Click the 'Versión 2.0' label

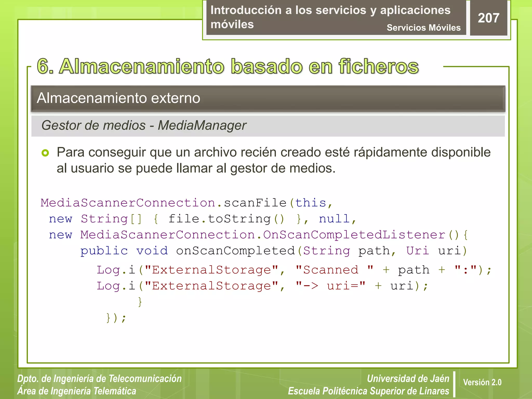coord(482,382)
